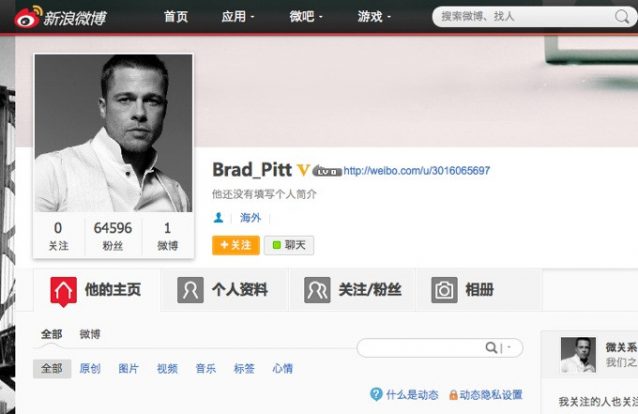
Task: Open the weibo.com/u/3016065697 profile link
Action: click(x=417, y=171)
